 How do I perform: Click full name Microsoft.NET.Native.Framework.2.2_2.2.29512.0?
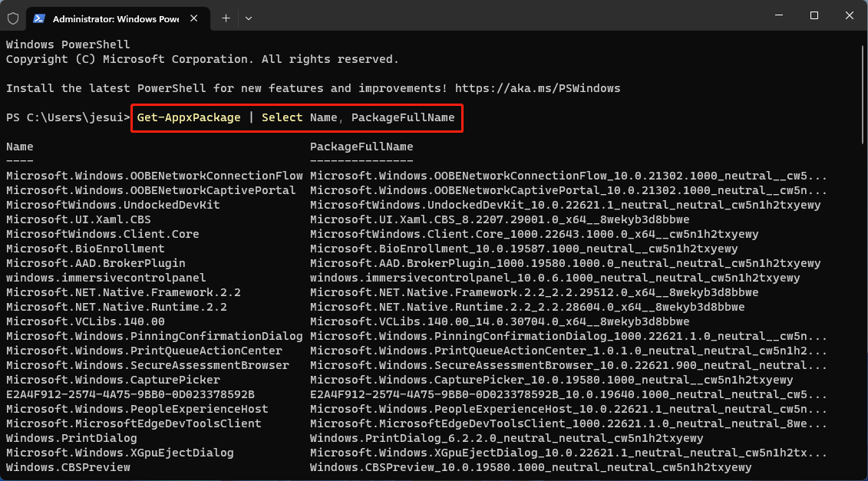[x=534, y=292]
